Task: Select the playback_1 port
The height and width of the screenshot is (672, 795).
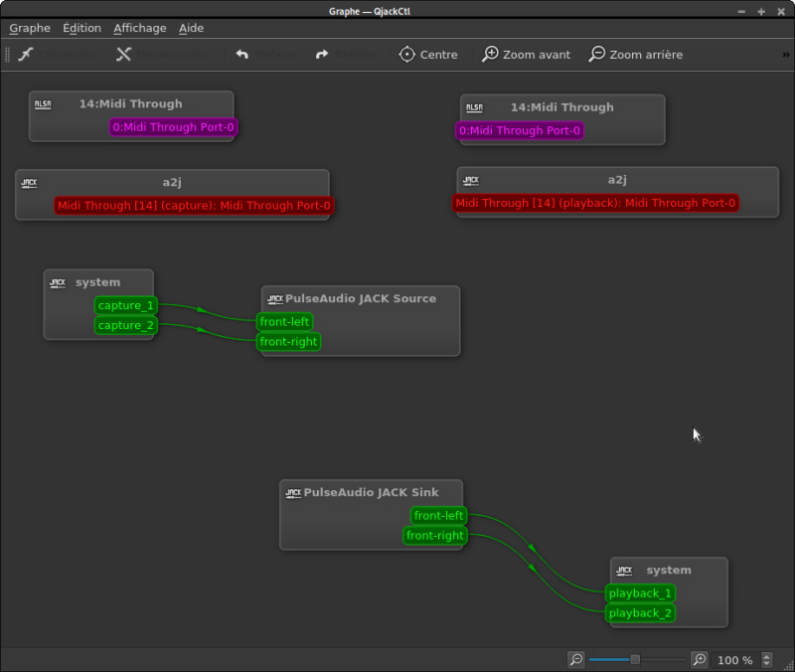Action: pyautogui.click(x=640, y=592)
